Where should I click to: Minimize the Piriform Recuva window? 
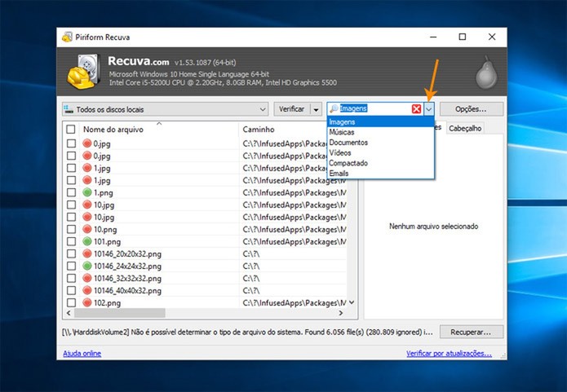pyautogui.click(x=433, y=37)
